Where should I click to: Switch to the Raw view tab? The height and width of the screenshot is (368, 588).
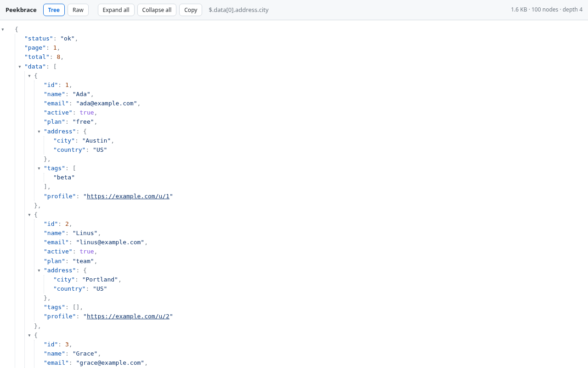coord(78,10)
